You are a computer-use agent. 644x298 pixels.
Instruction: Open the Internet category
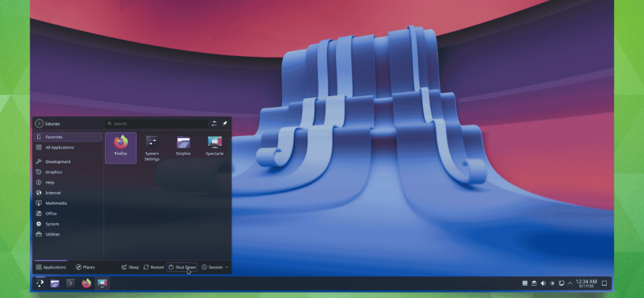click(68, 193)
